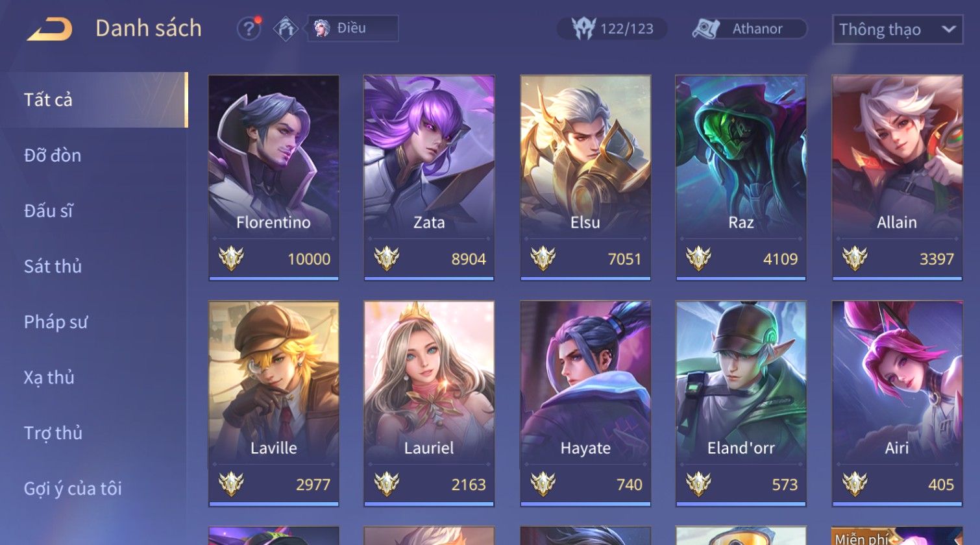Open the Athanor region button
Screen dimensions: 980x545
750,29
